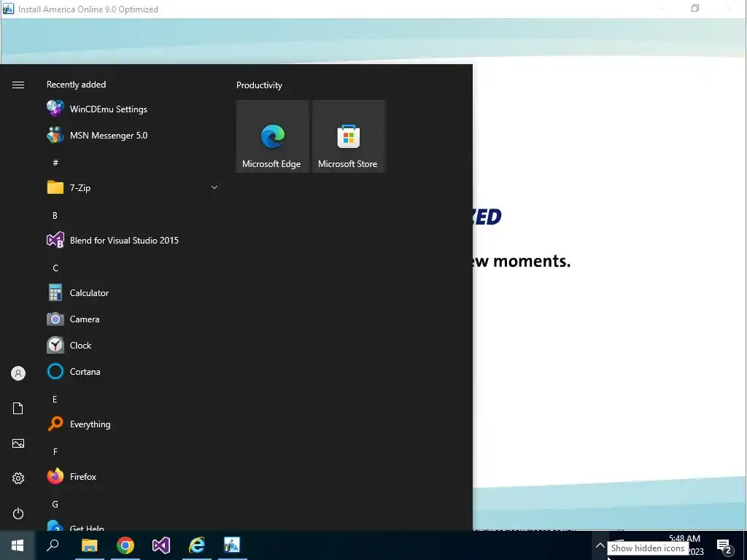Open the Microsoft Store tile
747x560 pixels.
click(348, 136)
